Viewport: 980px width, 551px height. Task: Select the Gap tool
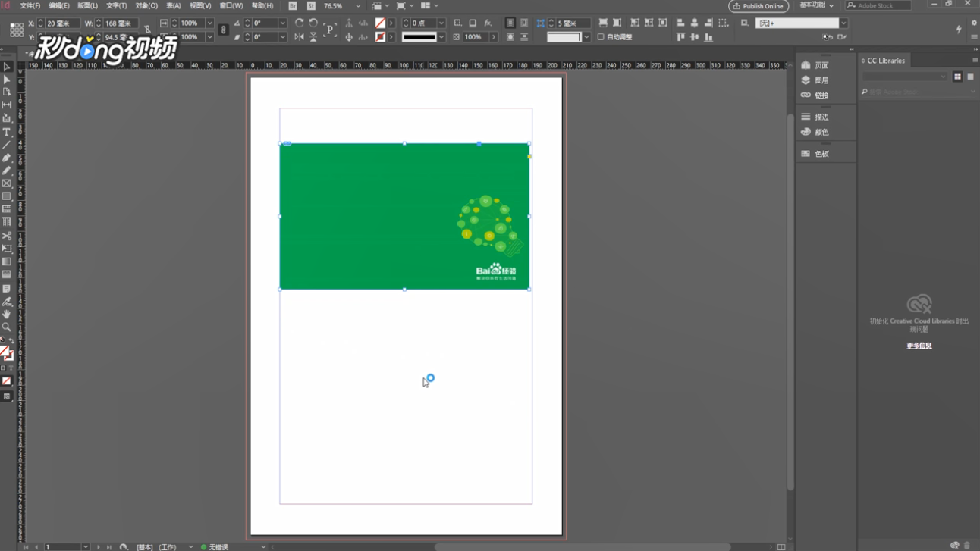coord(7,105)
